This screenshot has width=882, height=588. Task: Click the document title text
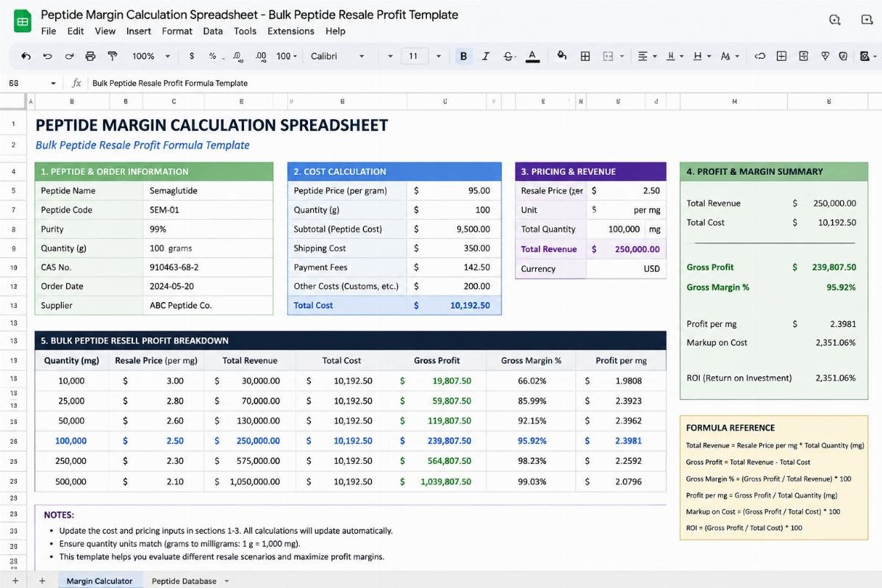(x=249, y=15)
